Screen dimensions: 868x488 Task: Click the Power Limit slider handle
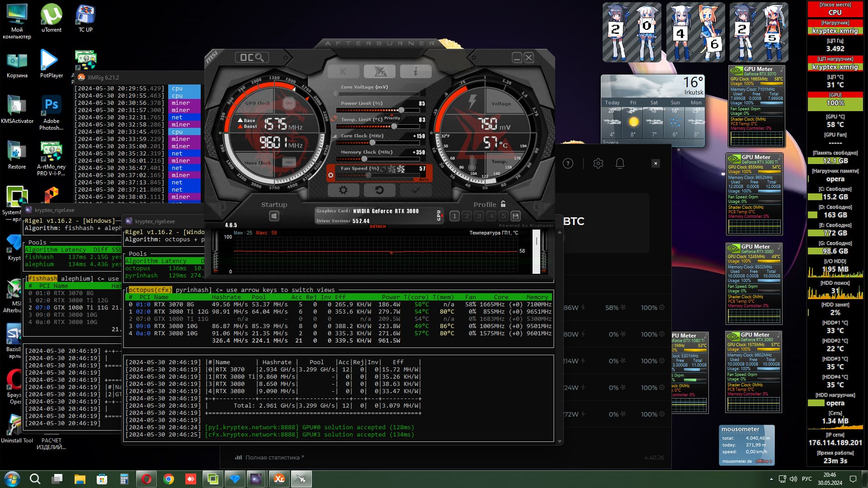[x=401, y=110]
